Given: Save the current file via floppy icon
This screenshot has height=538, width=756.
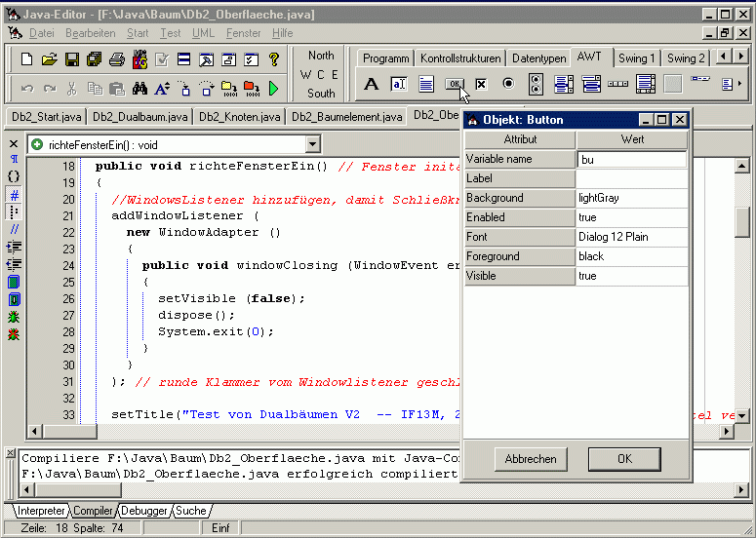Looking at the screenshot, I should pyautogui.click(x=71, y=59).
